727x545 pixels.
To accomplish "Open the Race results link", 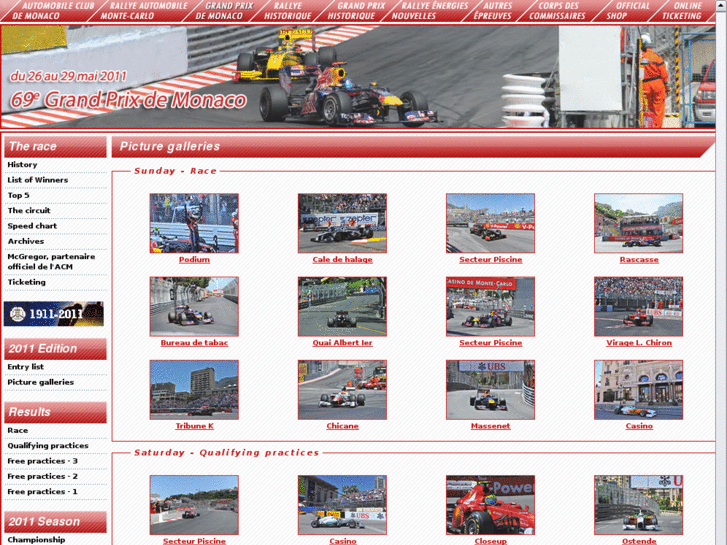I will [x=18, y=430].
